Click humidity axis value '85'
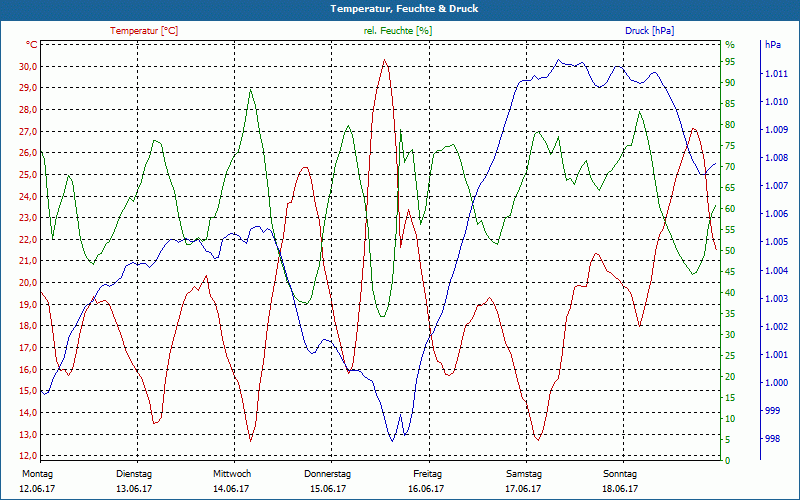Viewport: 800px width, 500px height. (x=730, y=104)
